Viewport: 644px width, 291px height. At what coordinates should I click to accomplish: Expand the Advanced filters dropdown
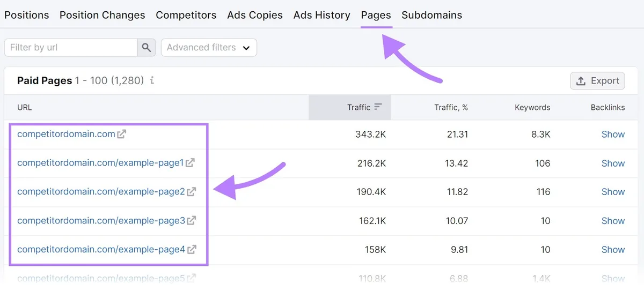(209, 47)
